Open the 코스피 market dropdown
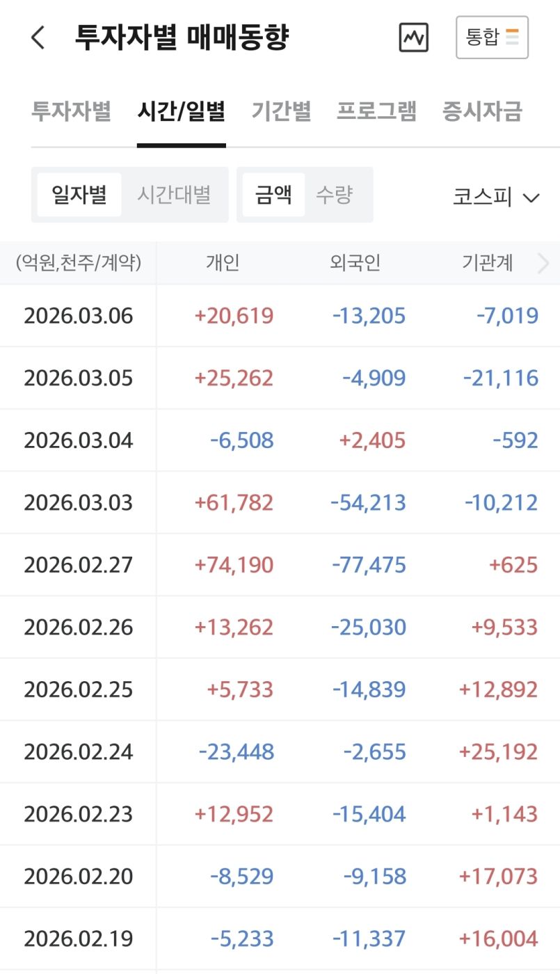 click(495, 198)
